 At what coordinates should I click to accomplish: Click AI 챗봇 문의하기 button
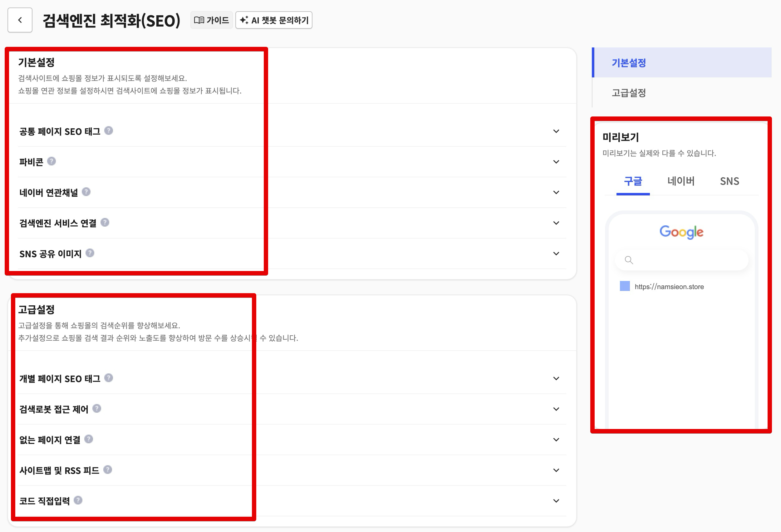coord(274,20)
